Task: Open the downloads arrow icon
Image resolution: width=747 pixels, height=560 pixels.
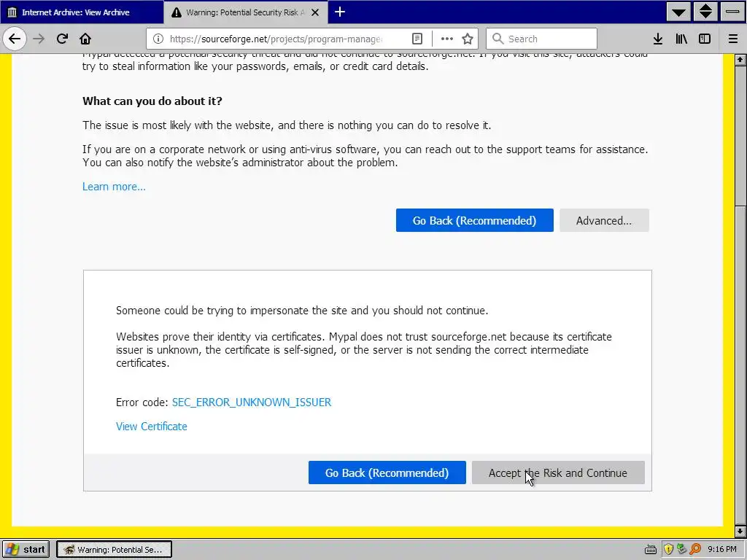Action: (658, 39)
